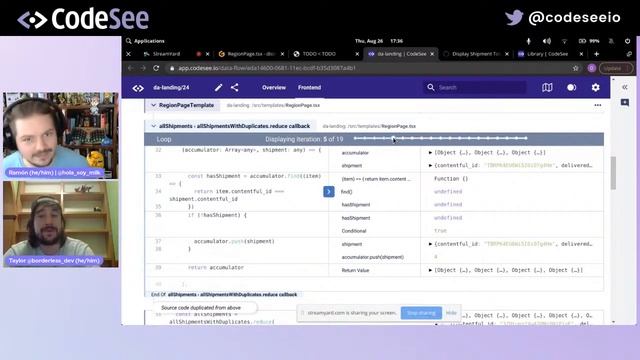Image resolution: width=640 pixels, height=360 pixels.
Task: Click the da-landing/24 map title
Action: click(x=171, y=87)
